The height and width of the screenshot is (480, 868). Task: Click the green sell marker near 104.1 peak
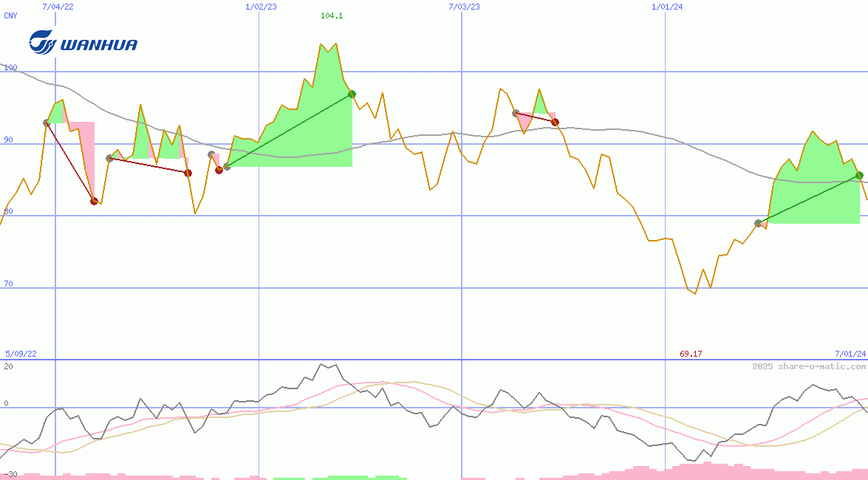tap(352, 94)
